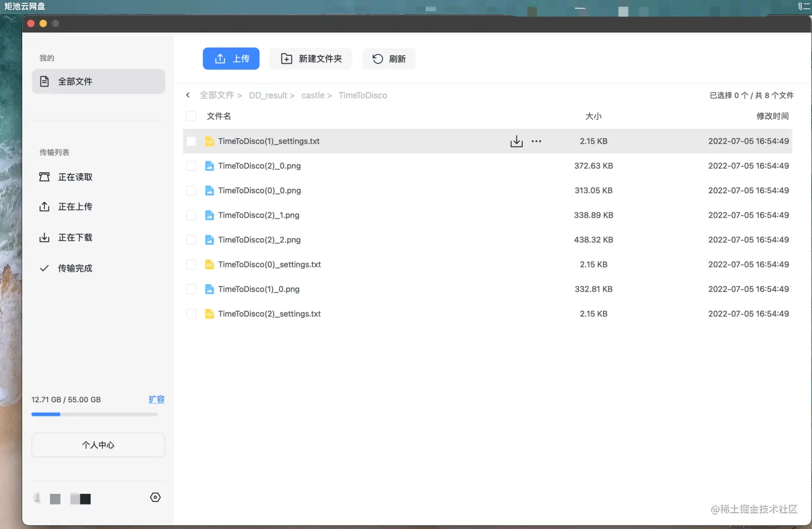Open the 正在读取 transfer list
812x529 pixels.
click(x=75, y=177)
